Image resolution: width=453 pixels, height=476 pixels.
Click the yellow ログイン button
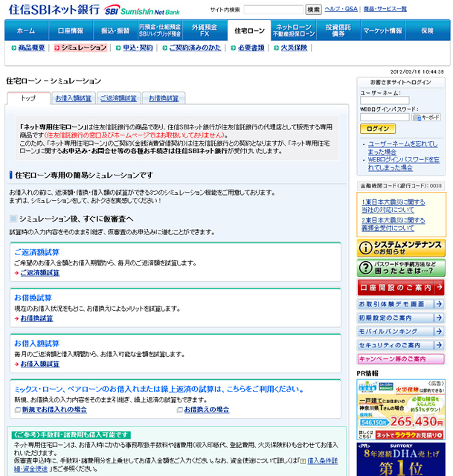tap(378, 129)
